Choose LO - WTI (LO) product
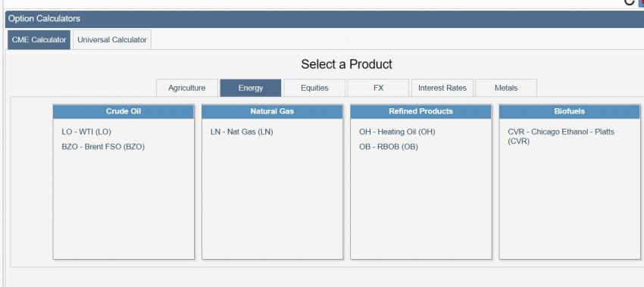The image size is (644, 287). [x=86, y=132]
